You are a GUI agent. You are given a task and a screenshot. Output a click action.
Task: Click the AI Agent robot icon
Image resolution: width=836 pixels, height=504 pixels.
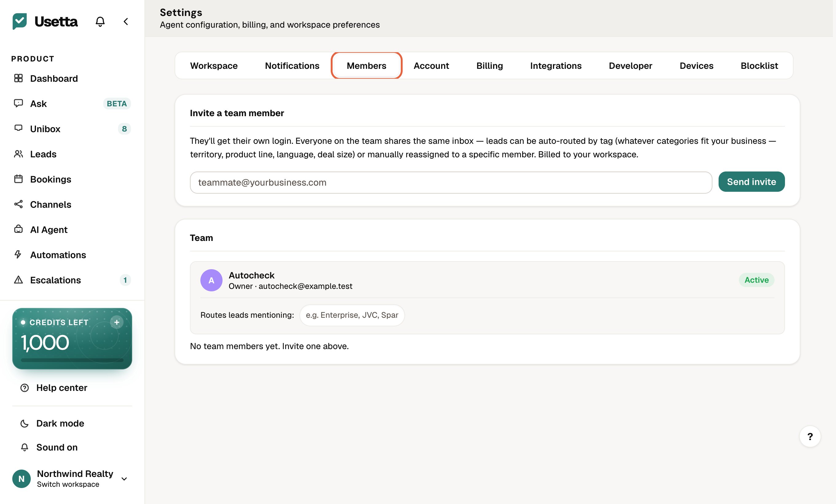[18, 229]
